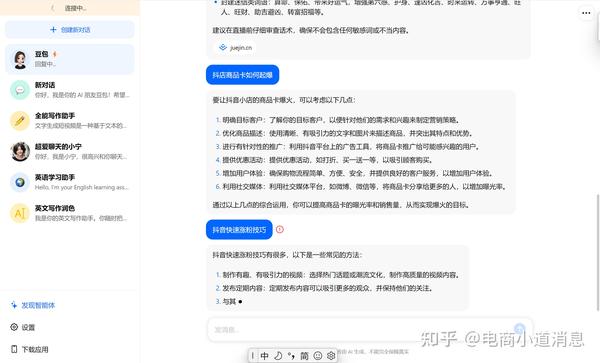
Task: Open the 英文写作润色 chat
Action: [x=70, y=213]
